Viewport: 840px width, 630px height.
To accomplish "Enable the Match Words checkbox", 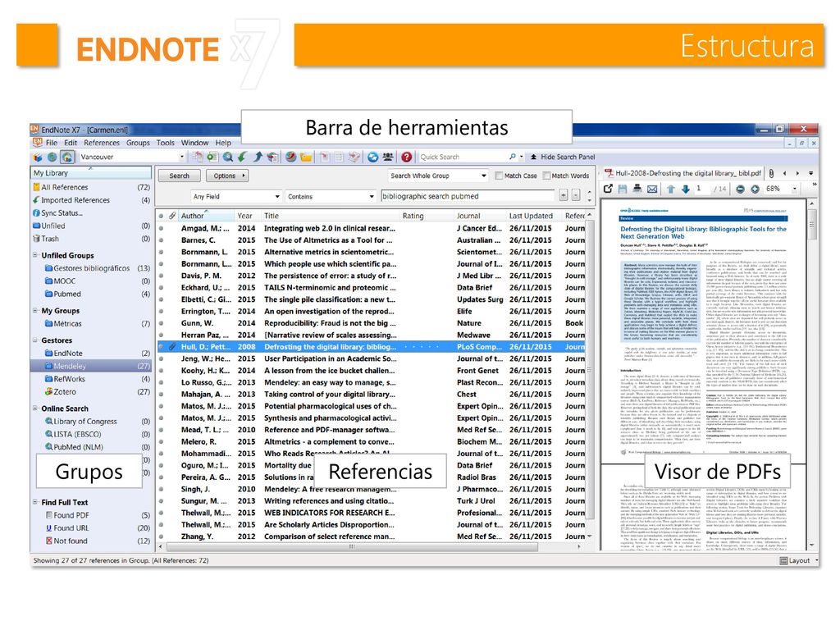I will tap(546, 176).
